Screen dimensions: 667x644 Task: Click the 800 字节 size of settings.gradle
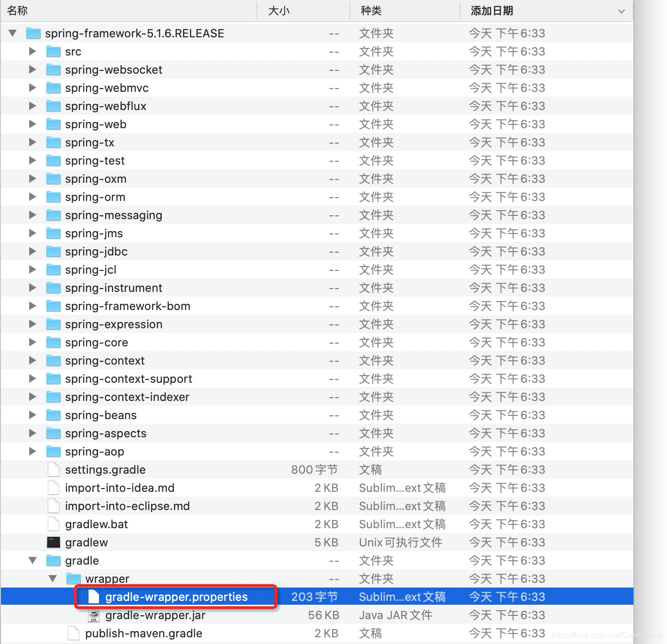pyautogui.click(x=315, y=470)
